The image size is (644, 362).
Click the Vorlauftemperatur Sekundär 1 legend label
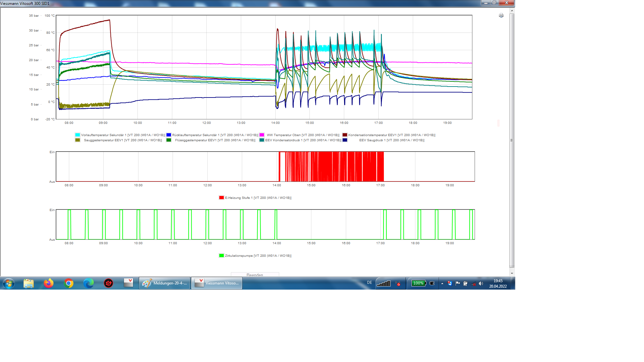click(x=123, y=135)
